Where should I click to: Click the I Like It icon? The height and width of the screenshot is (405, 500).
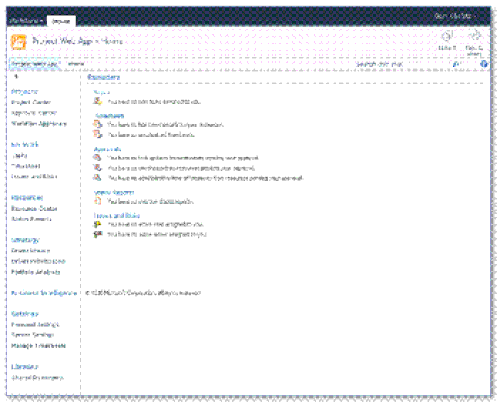[447, 35]
